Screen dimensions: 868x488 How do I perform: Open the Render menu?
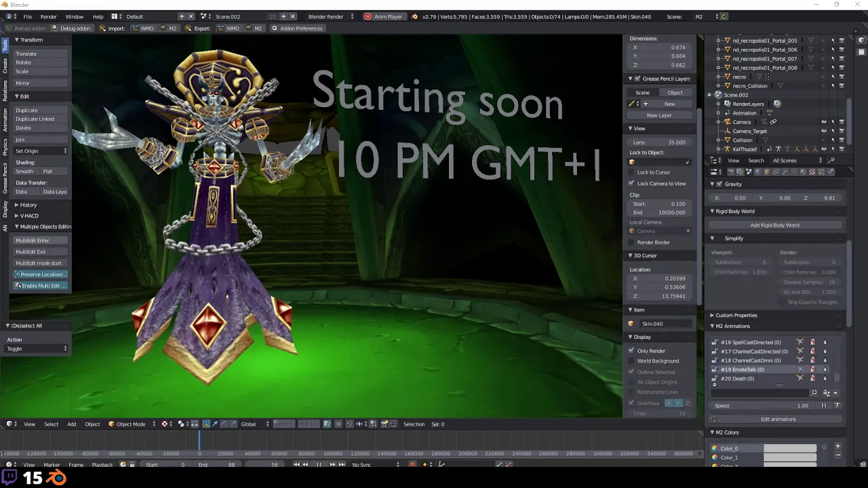49,16
